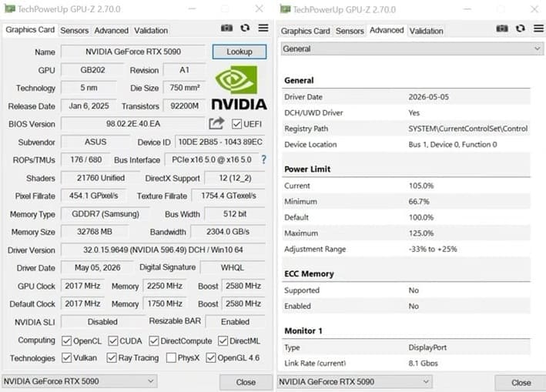The width and height of the screenshot is (546, 392).
Task: Click Digital Signature field WHQL
Action: click(233, 267)
